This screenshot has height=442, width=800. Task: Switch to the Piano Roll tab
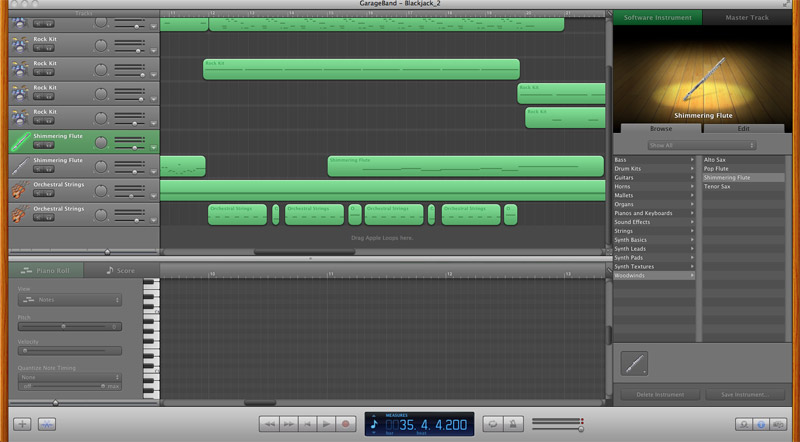coord(46,271)
